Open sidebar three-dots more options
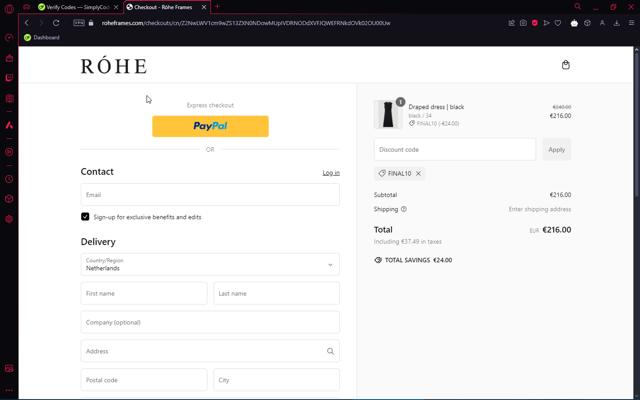This screenshot has height=400, width=640. pos(9,390)
